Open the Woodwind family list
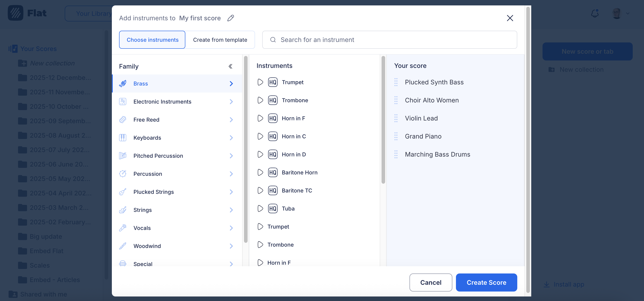Image resolution: width=644 pixels, height=301 pixels. [x=231, y=246]
